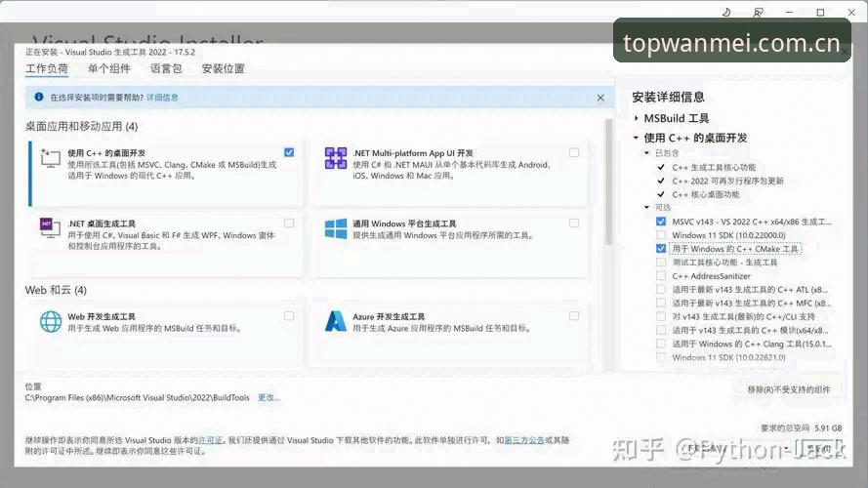Switch to the 工作负荷 tab
The width and height of the screenshot is (868, 488).
47,68
